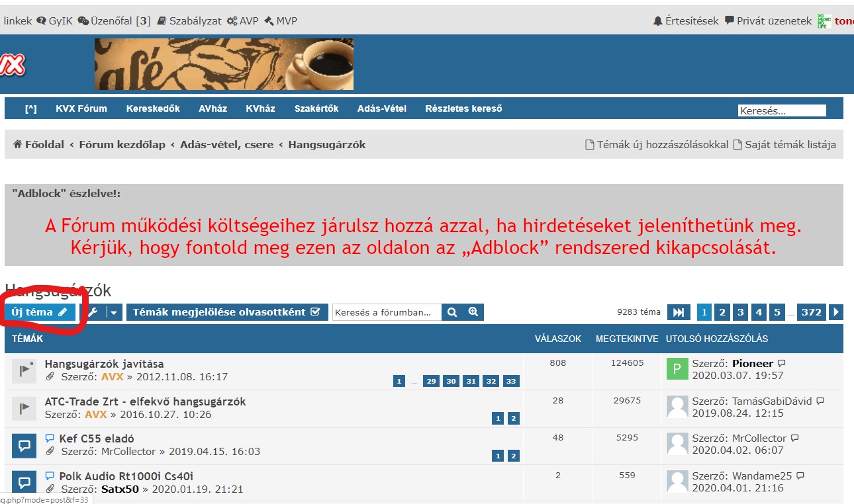Go to page 372 of topics

811,312
